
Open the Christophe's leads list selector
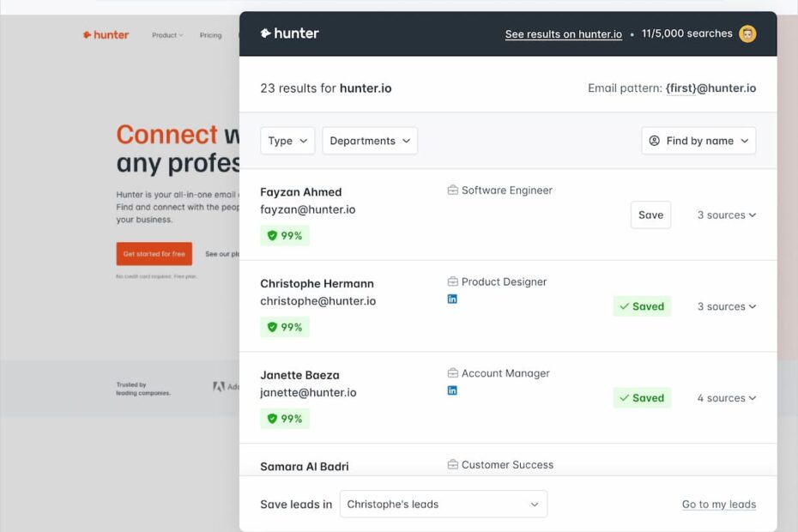click(x=443, y=504)
